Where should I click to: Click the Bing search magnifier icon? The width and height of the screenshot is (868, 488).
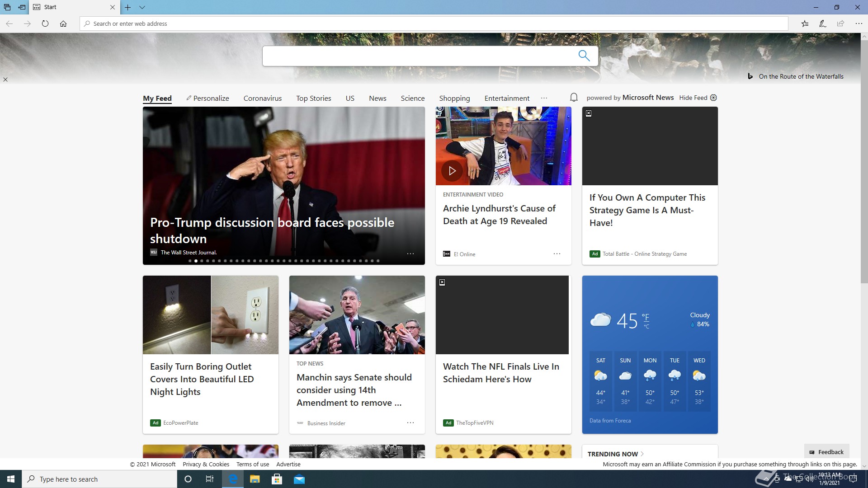(x=584, y=56)
